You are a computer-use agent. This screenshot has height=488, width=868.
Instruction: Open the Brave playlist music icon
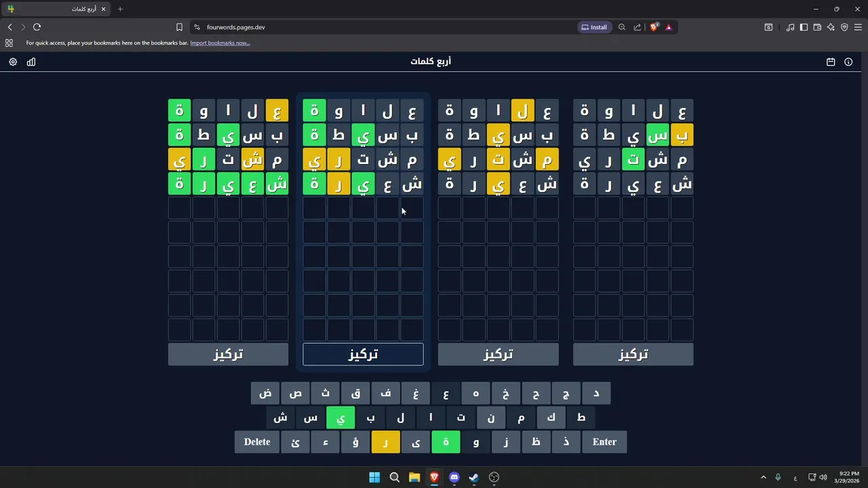tap(790, 27)
